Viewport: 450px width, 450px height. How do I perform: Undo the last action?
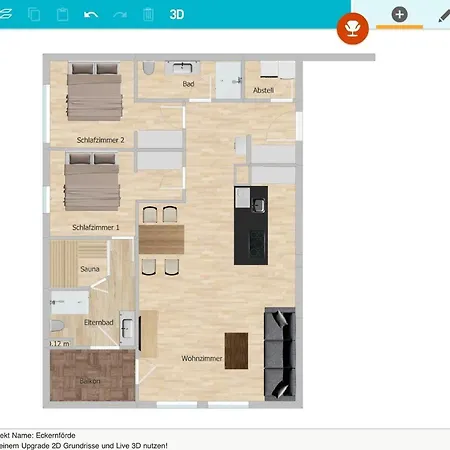click(91, 15)
